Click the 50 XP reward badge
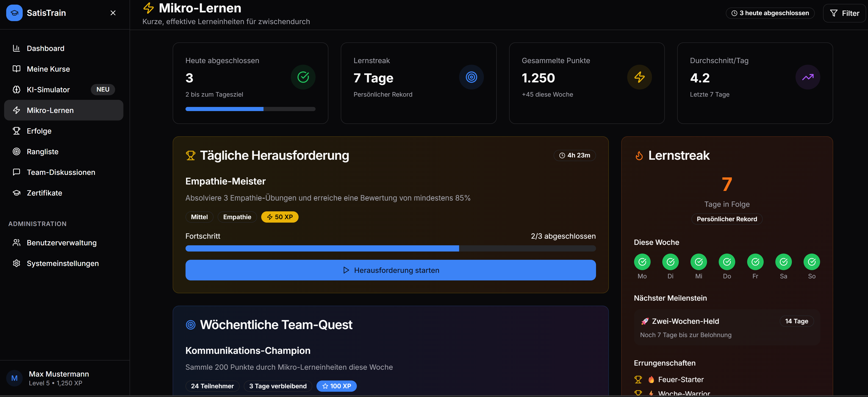This screenshot has height=397, width=868. point(280,217)
